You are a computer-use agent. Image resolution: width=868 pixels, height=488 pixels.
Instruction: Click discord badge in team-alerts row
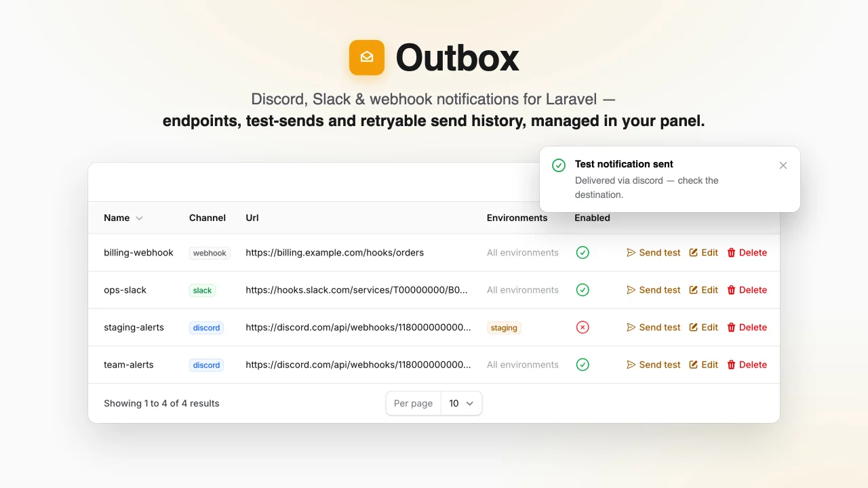coord(206,365)
